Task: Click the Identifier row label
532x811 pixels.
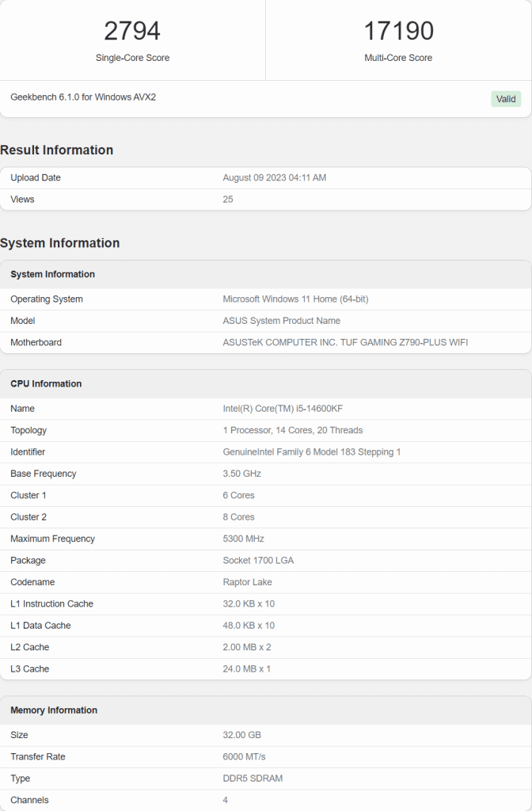Action: [28, 452]
